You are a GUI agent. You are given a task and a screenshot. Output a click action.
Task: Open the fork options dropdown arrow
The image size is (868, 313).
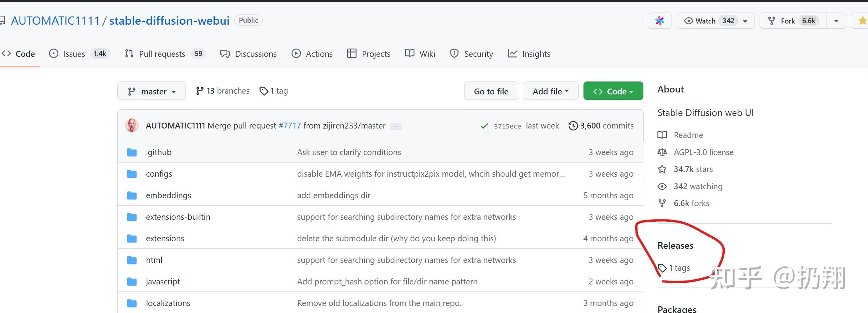pyautogui.click(x=836, y=21)
